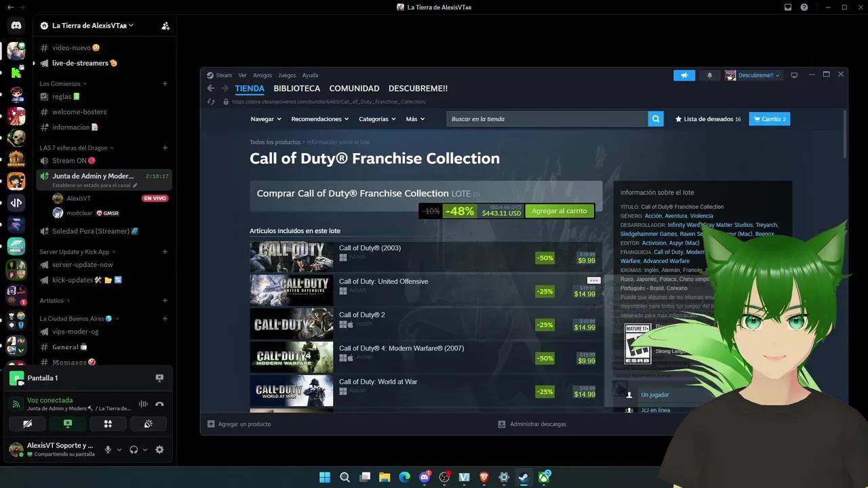Open Steam notifications bell
Screen dimensions: 868x488
(709, 75)
